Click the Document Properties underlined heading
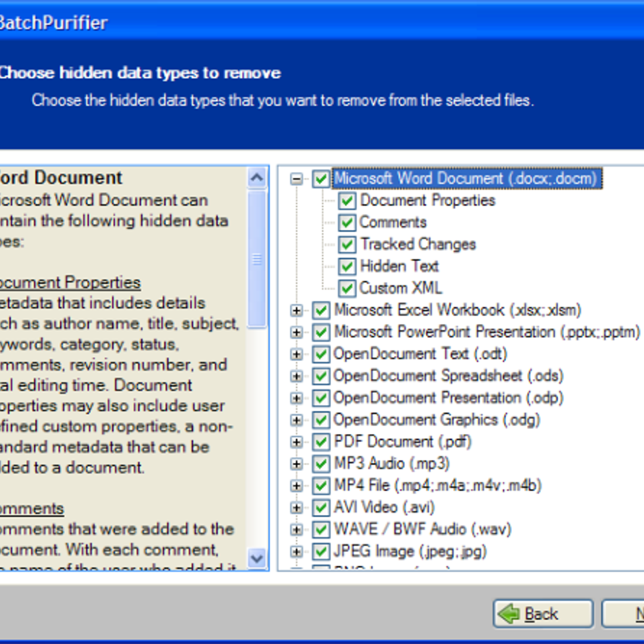This screenshot has height=644, width=644. tap(70, 283)
